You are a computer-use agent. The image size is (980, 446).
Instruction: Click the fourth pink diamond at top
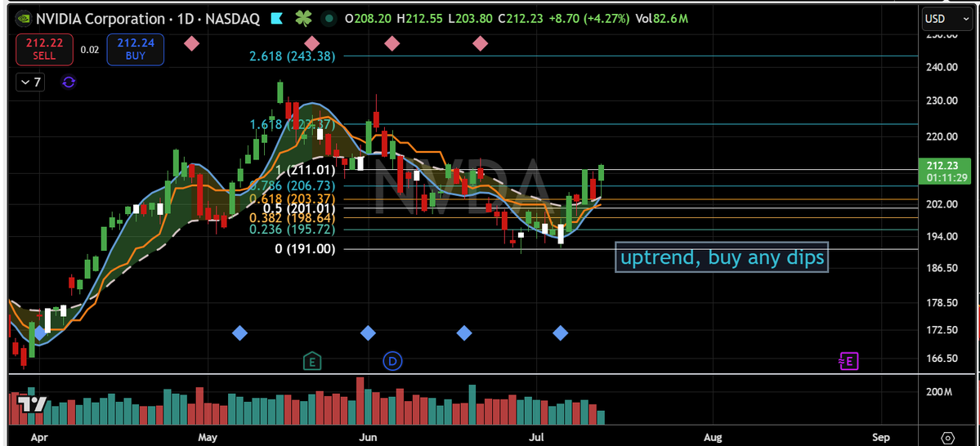tap(480, 44)
